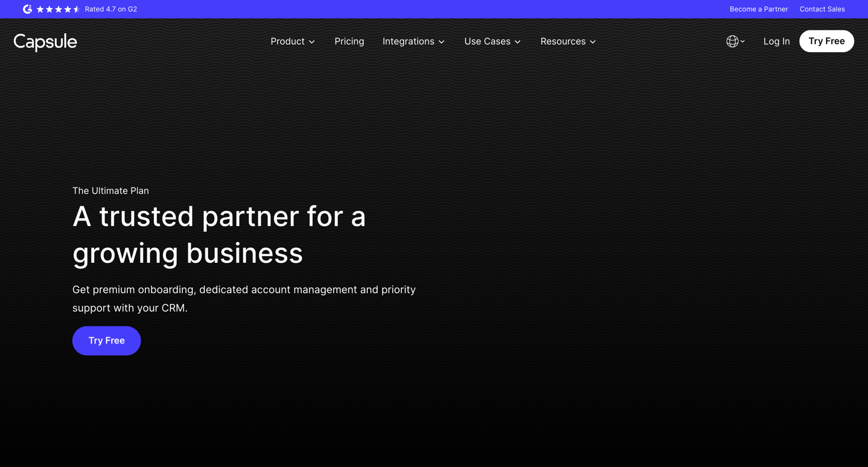Click the purple Try Free hero button
This screenshot has width=868, height=467.
point(107,341)
